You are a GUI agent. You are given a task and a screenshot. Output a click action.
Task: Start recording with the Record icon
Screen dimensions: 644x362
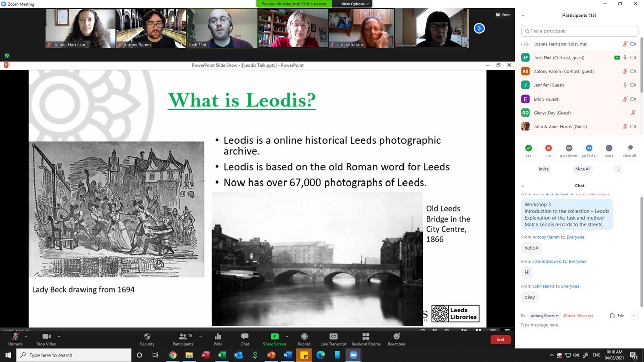[304, 337]
